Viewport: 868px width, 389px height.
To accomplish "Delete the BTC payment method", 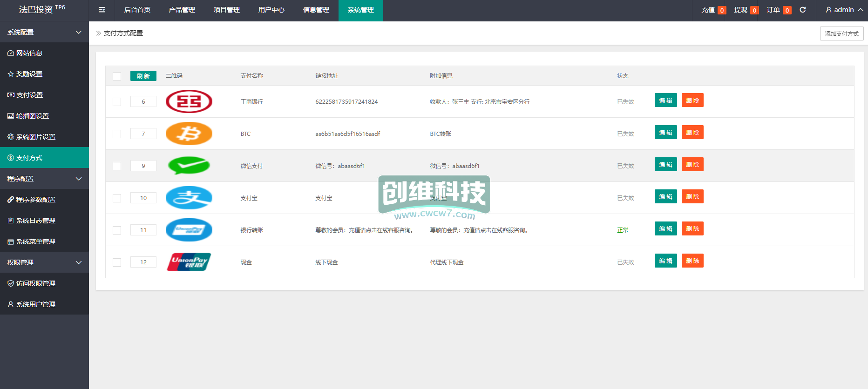I will [x=692, y=132].
